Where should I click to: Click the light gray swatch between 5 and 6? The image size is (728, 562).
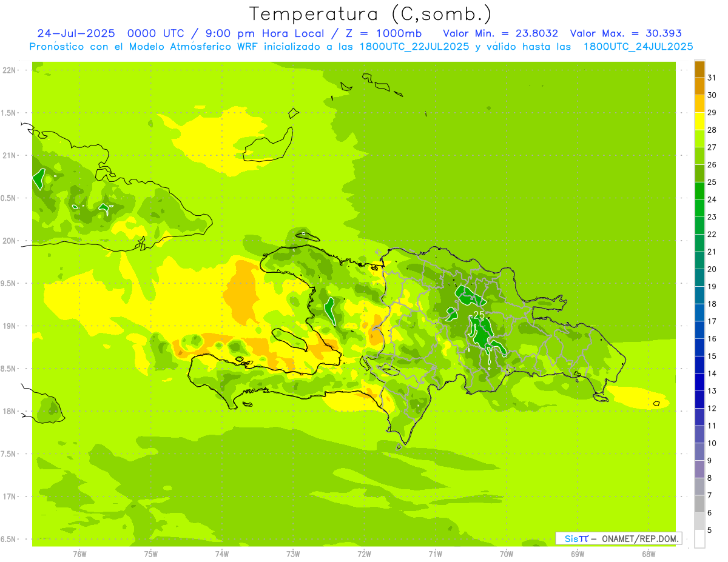click(699, 522)
